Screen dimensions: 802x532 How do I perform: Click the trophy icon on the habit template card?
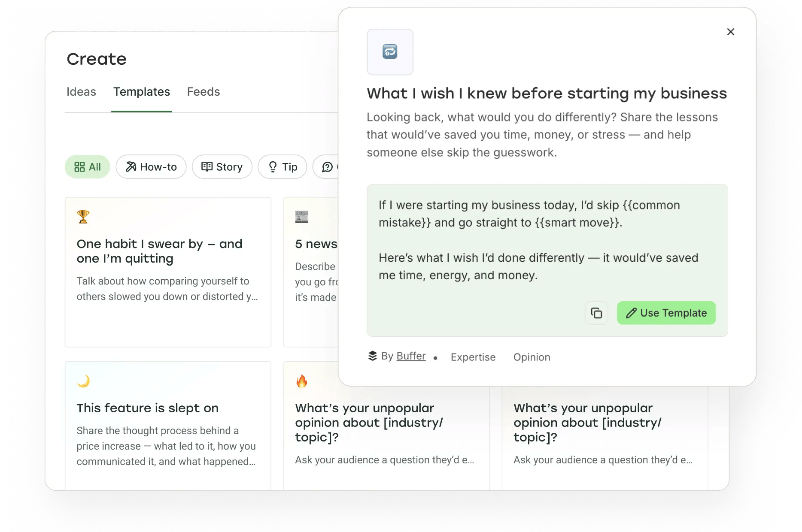click(83, 217)
